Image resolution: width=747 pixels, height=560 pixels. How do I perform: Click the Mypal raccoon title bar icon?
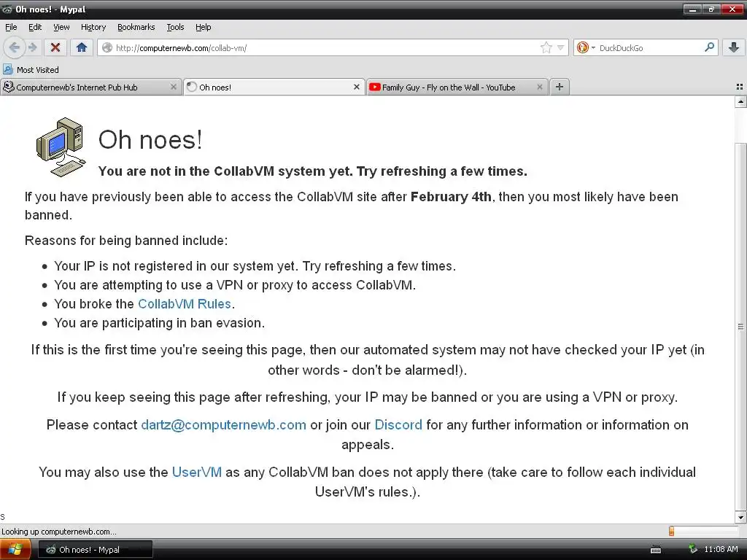7,9
